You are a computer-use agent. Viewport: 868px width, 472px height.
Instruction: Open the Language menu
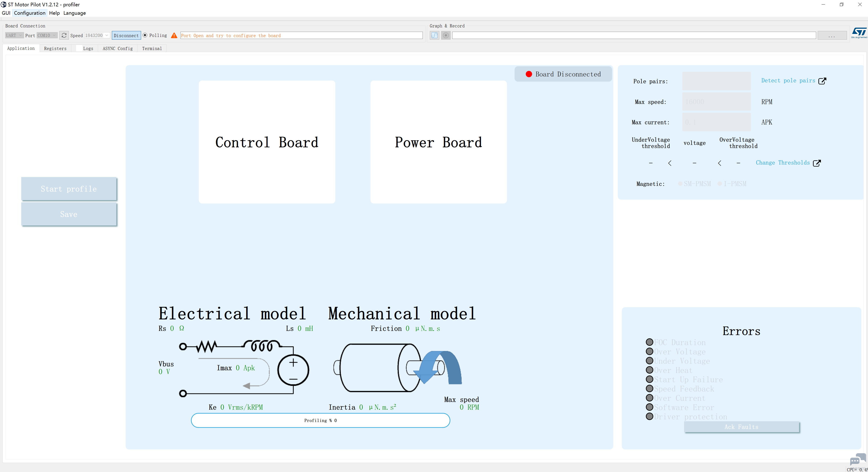click(75, 13)
